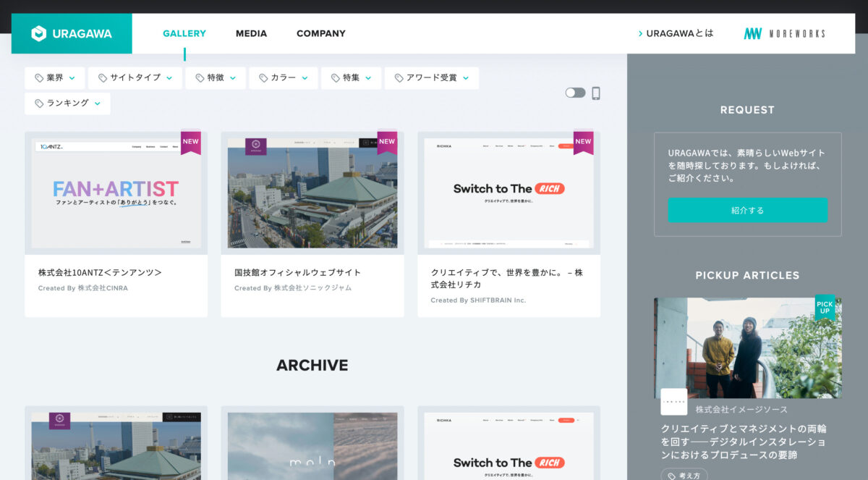Click the smartphone view icon
This screenshot has width=868, height=480.
(x=596, y=93)
